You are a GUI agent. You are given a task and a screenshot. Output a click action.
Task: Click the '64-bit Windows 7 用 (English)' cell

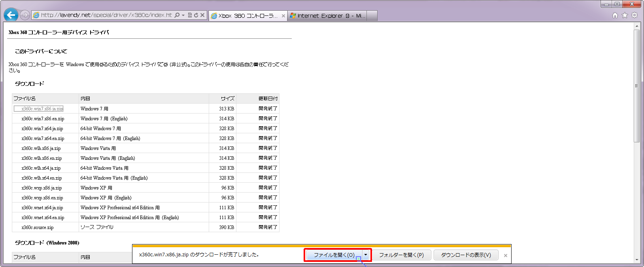point(144,138)
